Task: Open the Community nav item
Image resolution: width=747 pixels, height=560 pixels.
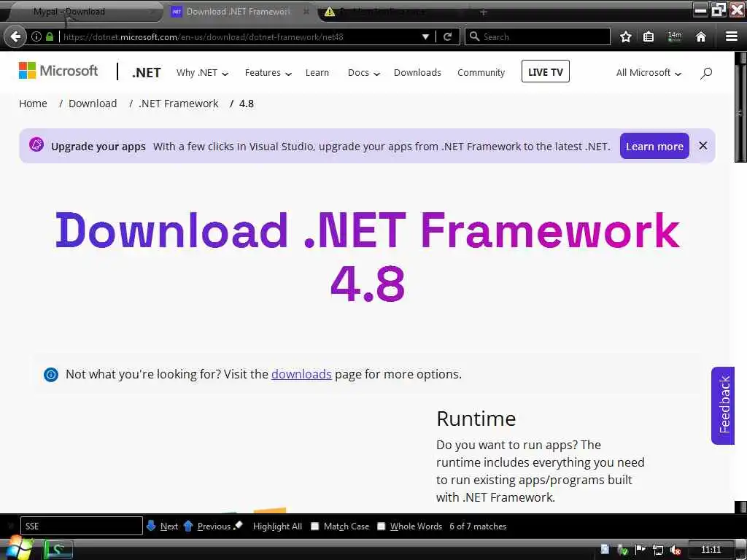Action: (481, 73)
